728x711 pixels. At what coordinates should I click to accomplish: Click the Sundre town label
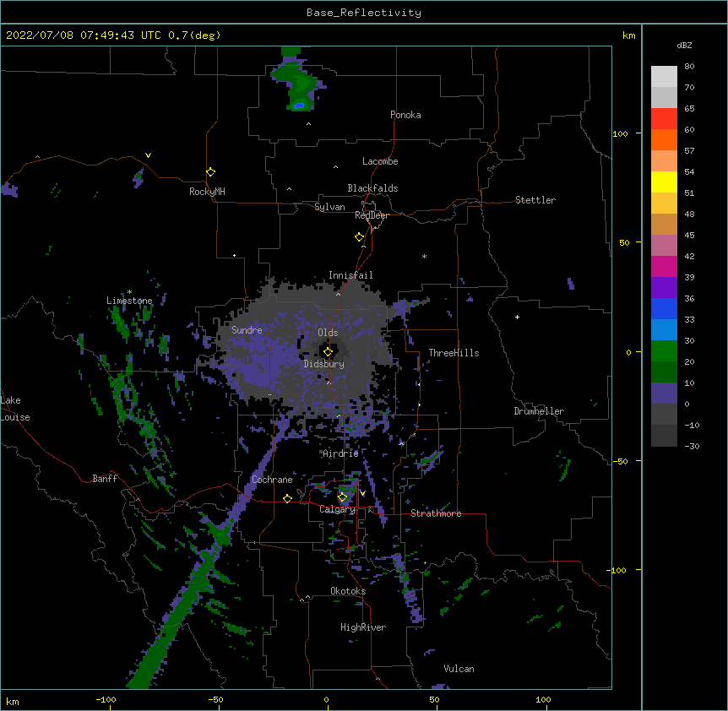point(247,330)
